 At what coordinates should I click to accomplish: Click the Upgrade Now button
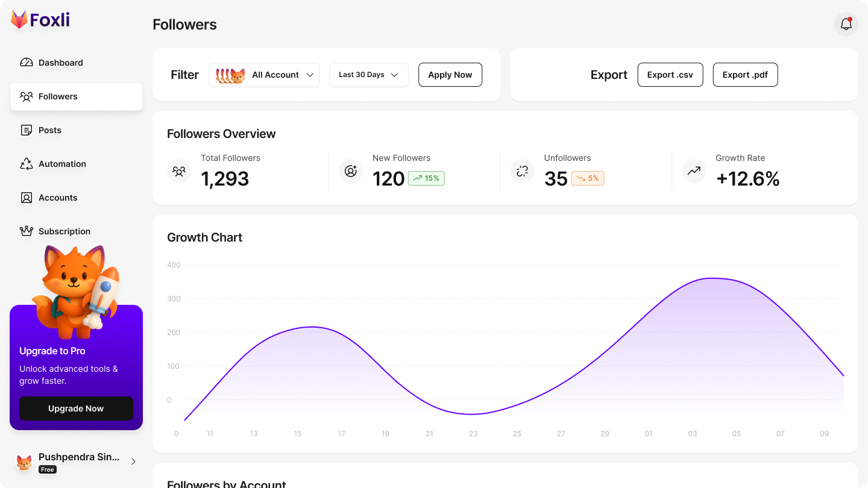click(76, 408)
